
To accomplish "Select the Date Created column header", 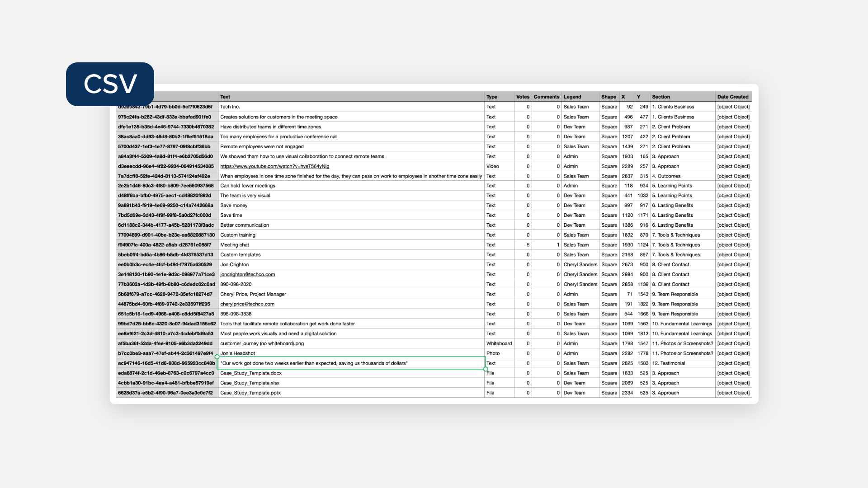I will 734,97.
